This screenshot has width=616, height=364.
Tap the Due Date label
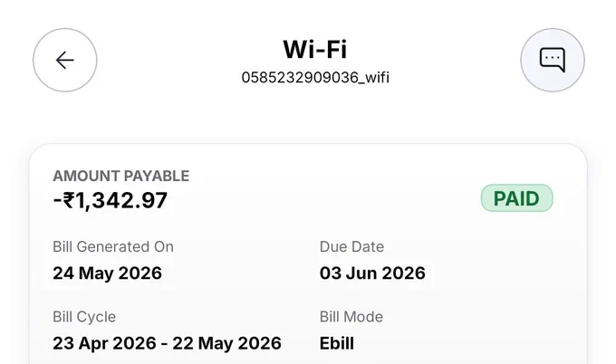pyautogui.click(x=351, y=246)
